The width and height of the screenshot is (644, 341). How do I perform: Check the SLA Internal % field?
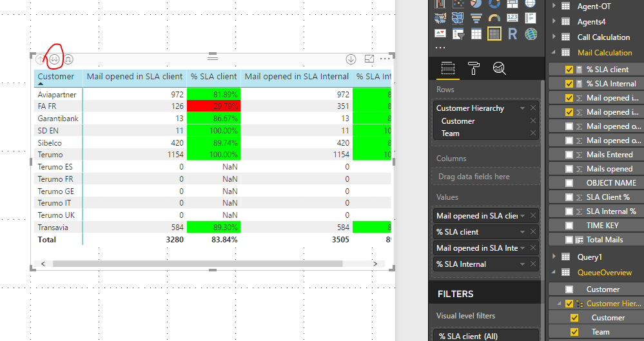(569, 211)
